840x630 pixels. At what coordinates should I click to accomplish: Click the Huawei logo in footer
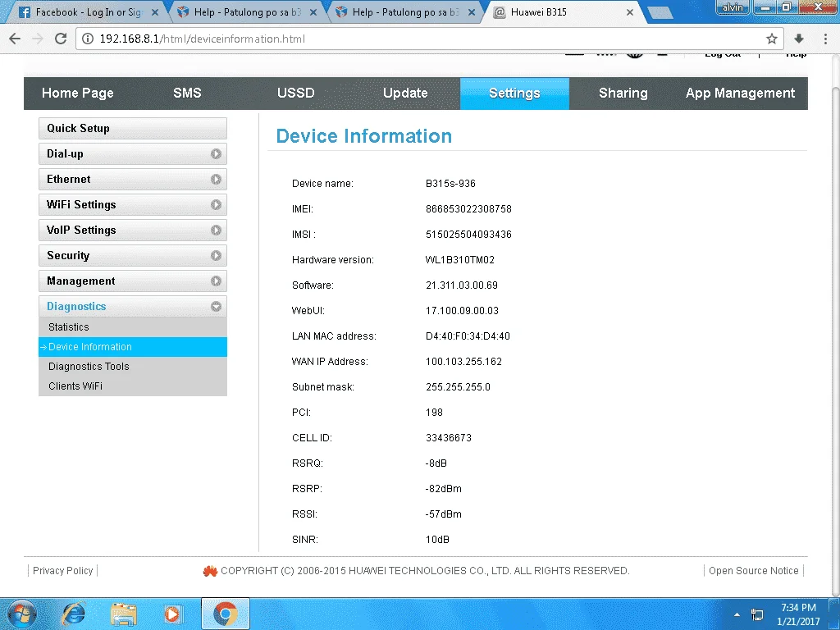210,571
